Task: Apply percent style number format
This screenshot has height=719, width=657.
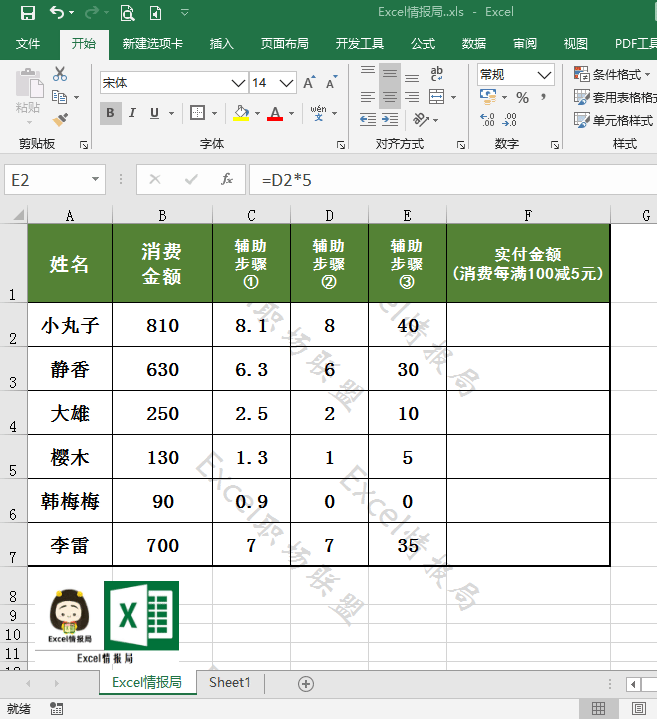Action: point(522,97)
